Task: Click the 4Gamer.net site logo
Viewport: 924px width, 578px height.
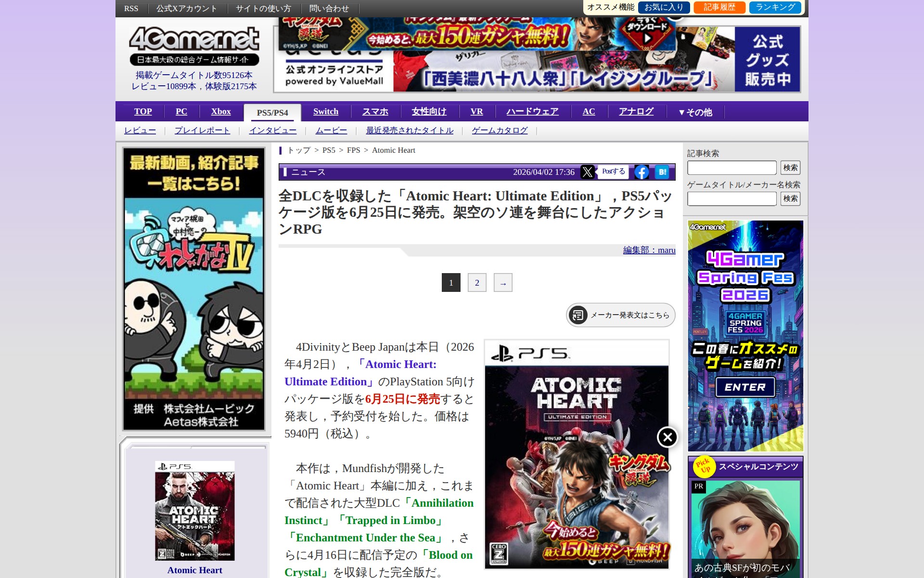Action: click(194, 46)
